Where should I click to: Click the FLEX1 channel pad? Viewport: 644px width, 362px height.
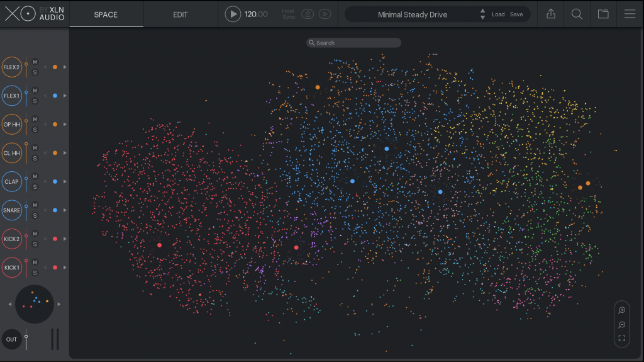11,96
